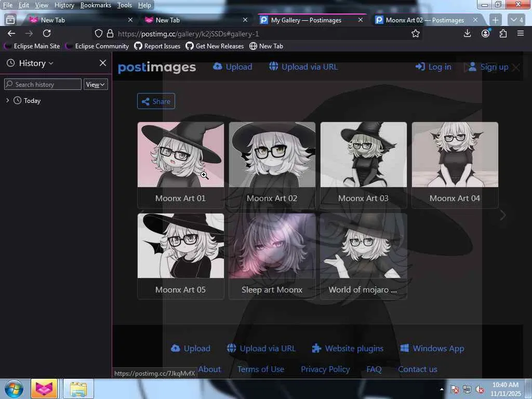532x399 pixels.
Task: Open the tracking protection shield icon
Action: (x=98, y=34)
